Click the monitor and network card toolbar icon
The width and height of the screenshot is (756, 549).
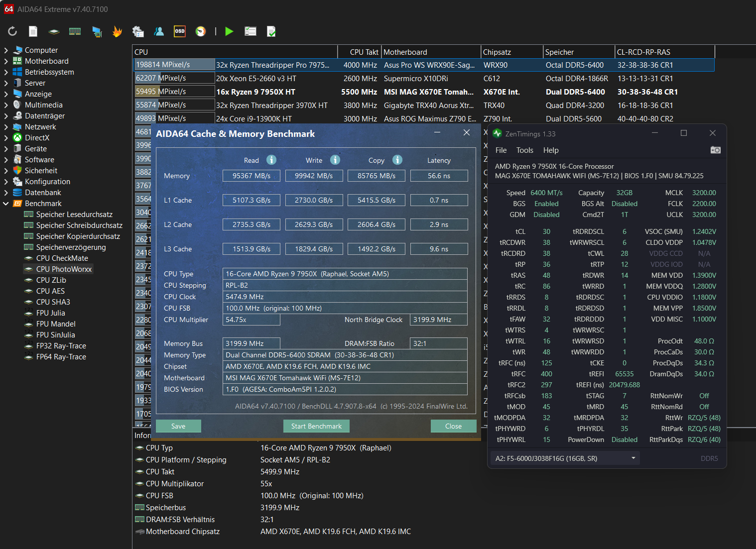pyautogui.click(x=97, y=31)
